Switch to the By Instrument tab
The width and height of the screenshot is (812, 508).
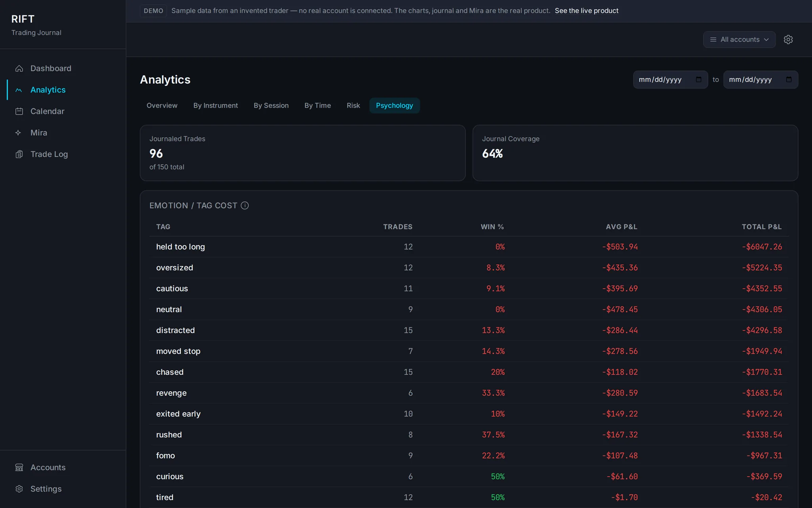(x=216, y=106)
